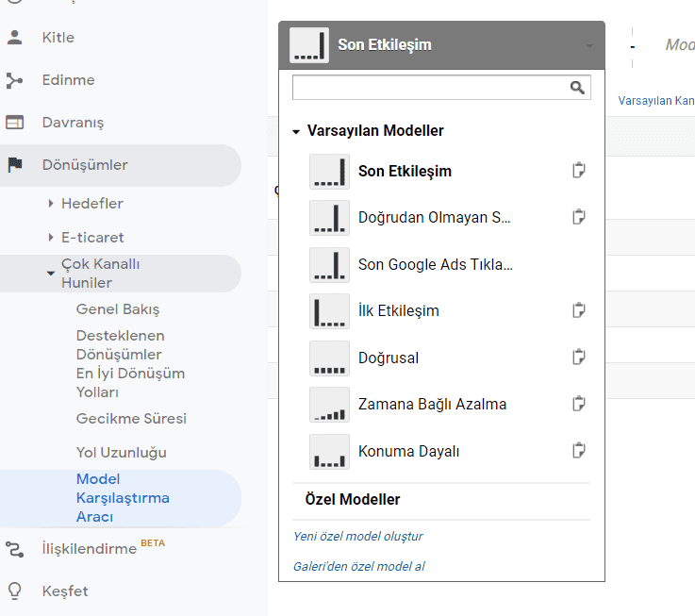Image resolution: width=695 pixels, height=616 pixels.
Task: Click Galeri'den özel model al link
Action: (358, 566)
